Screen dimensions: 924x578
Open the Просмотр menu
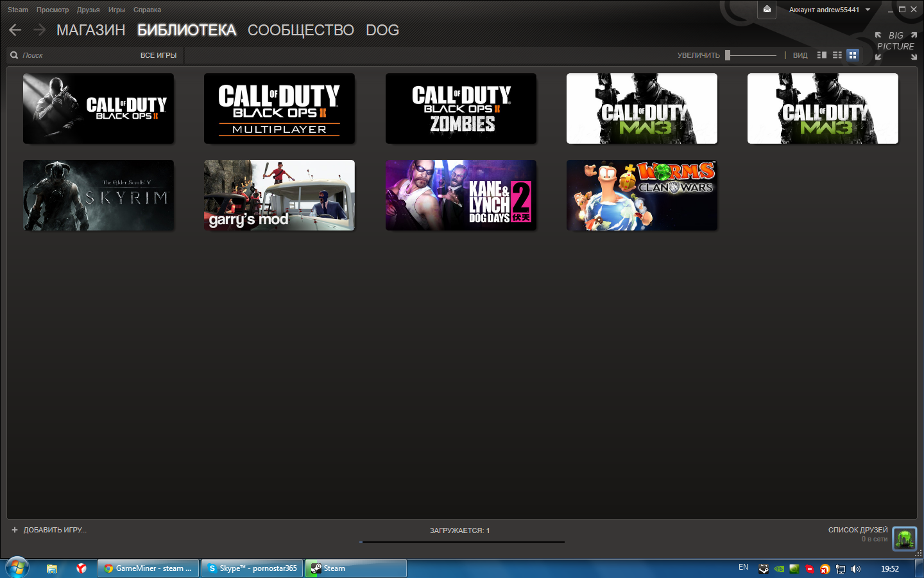pos(53,10)
